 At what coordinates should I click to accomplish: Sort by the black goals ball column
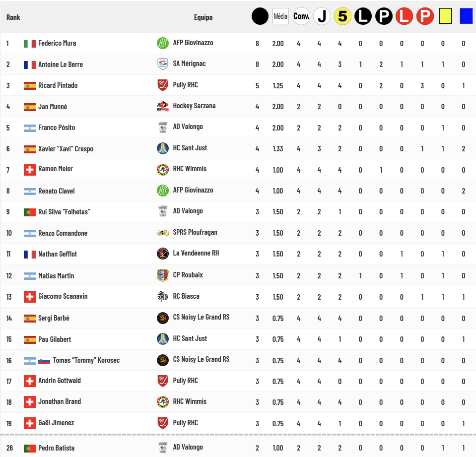(x=260, y=16)
